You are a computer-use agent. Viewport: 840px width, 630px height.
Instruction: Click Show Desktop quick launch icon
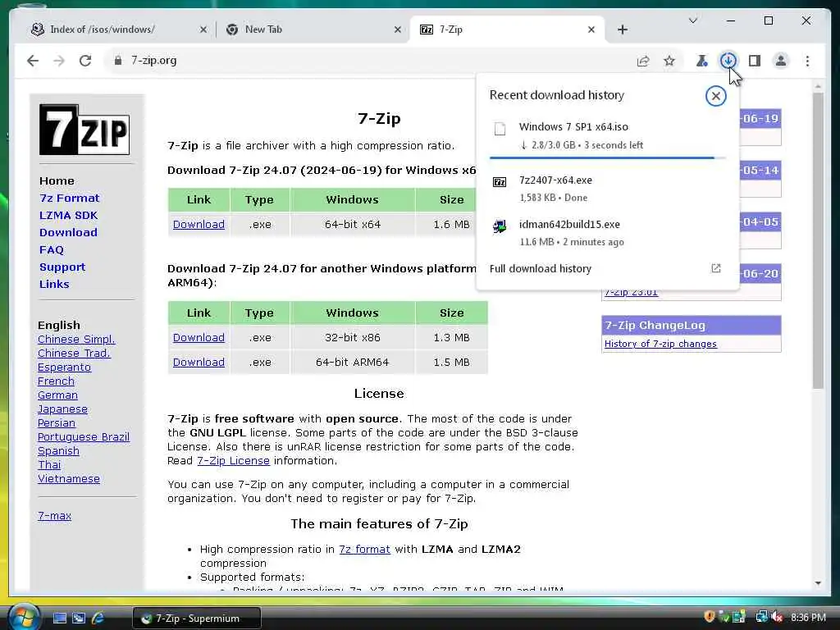click(59, 619)
